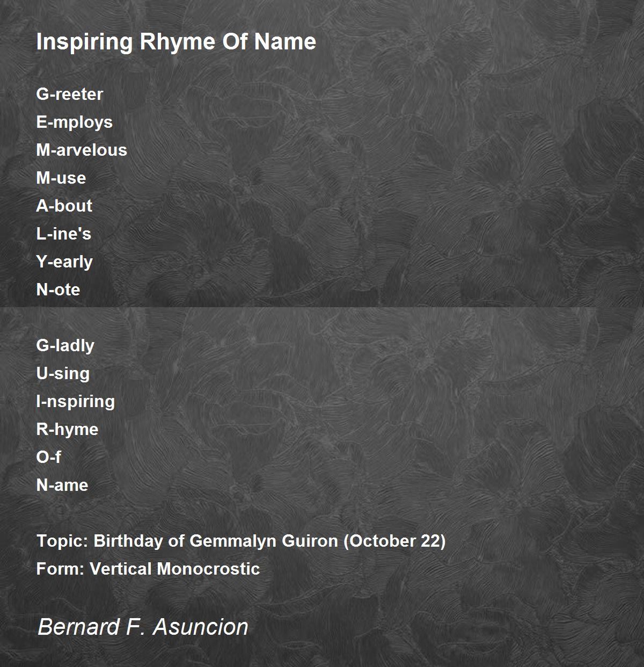Click the line G-reeter

click(70, 94)
